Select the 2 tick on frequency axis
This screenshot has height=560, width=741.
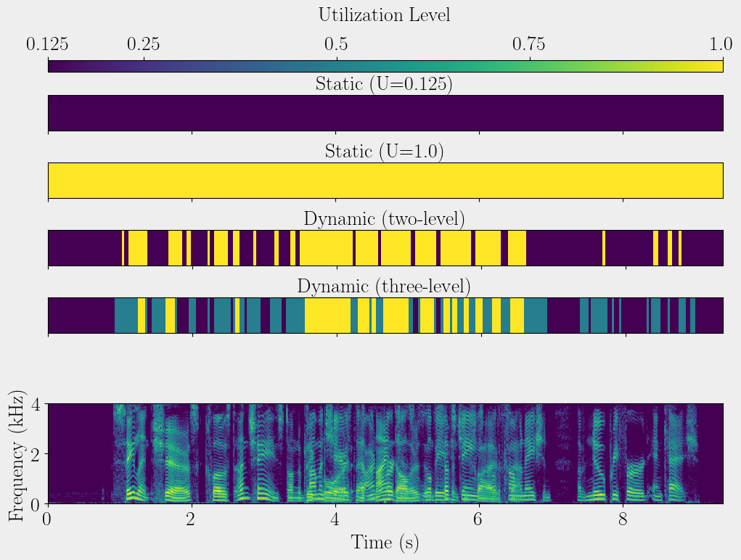pyautogui.click(x=36, y=454)
